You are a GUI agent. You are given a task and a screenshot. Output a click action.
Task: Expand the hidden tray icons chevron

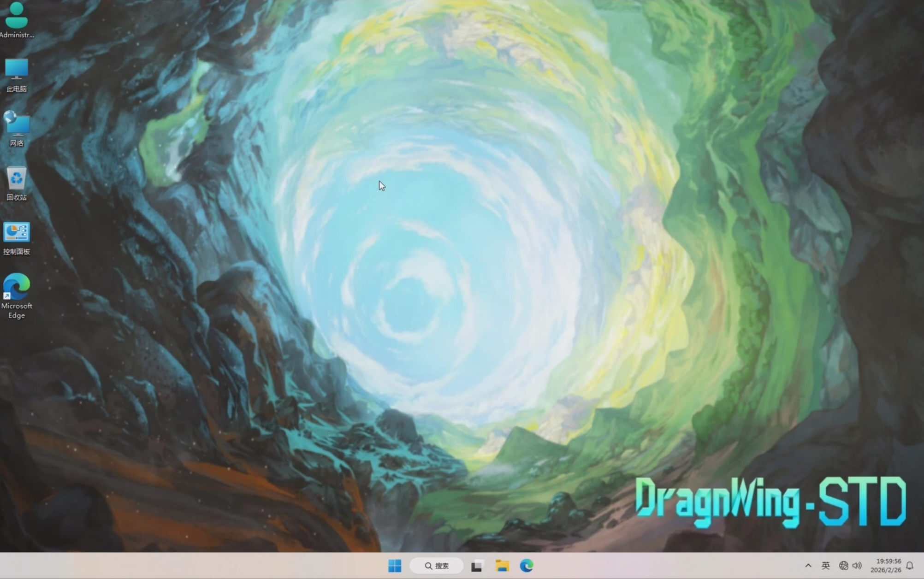(x=808, y=566)
